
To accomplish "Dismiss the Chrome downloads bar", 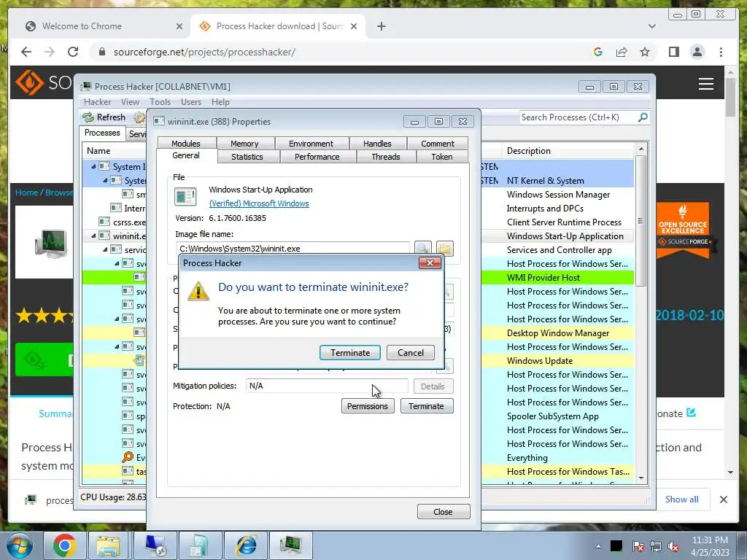I will [723, 499].
